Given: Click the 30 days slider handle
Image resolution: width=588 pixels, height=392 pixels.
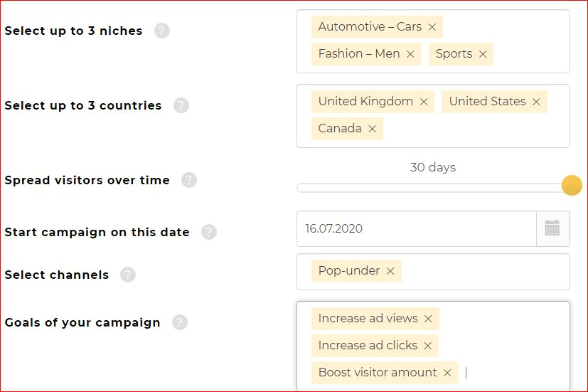Looking at the screenshot, I should [x=572, y=185].
